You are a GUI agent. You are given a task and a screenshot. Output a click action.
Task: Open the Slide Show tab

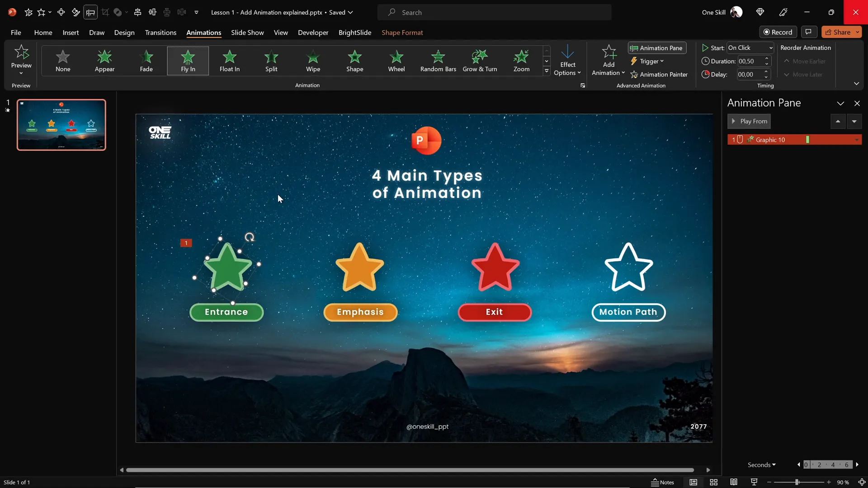[247, 33]
